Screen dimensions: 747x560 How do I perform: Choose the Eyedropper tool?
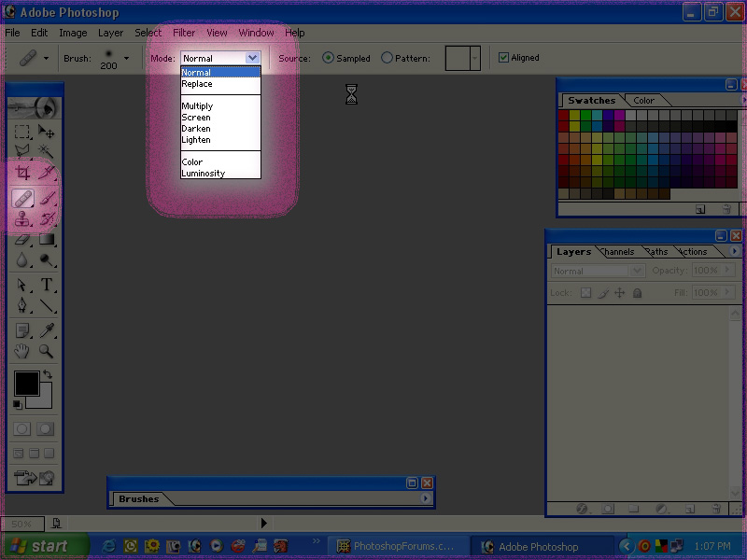coord(46,330)
